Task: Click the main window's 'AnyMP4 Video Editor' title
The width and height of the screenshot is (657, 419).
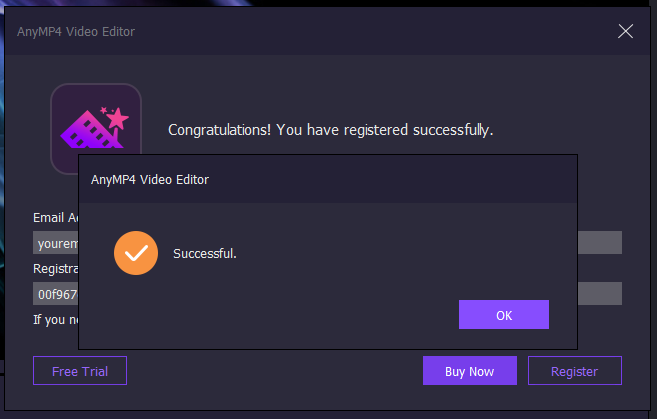Action: 76,32
